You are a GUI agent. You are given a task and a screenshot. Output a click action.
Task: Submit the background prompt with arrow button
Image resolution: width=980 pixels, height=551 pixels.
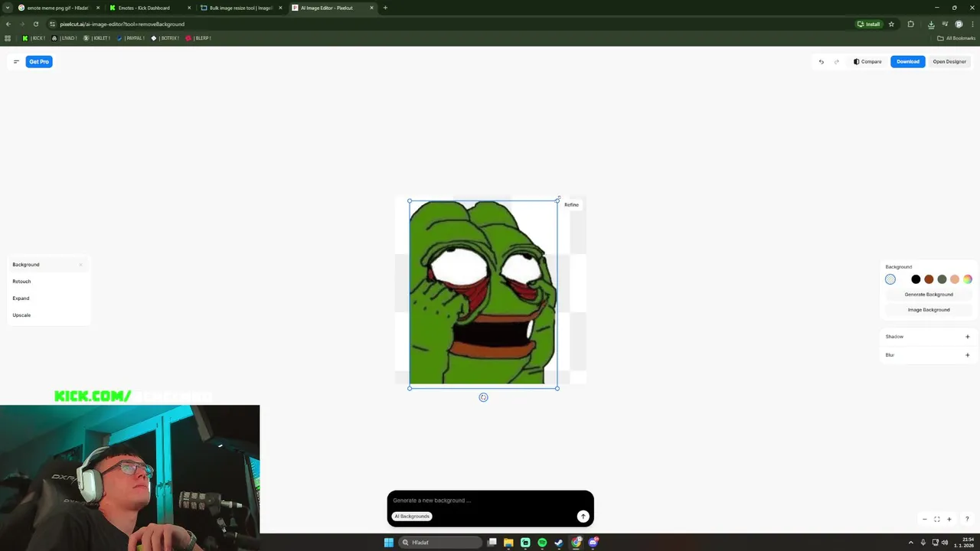pos(583,517)
